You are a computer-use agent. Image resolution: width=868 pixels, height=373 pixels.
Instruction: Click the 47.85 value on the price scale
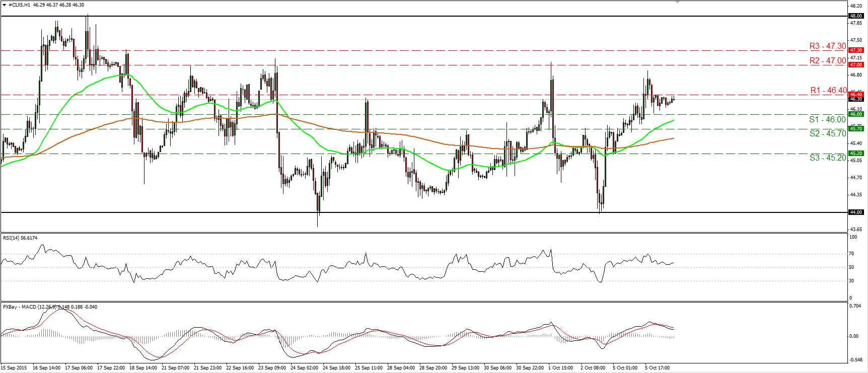pos(855,23)
